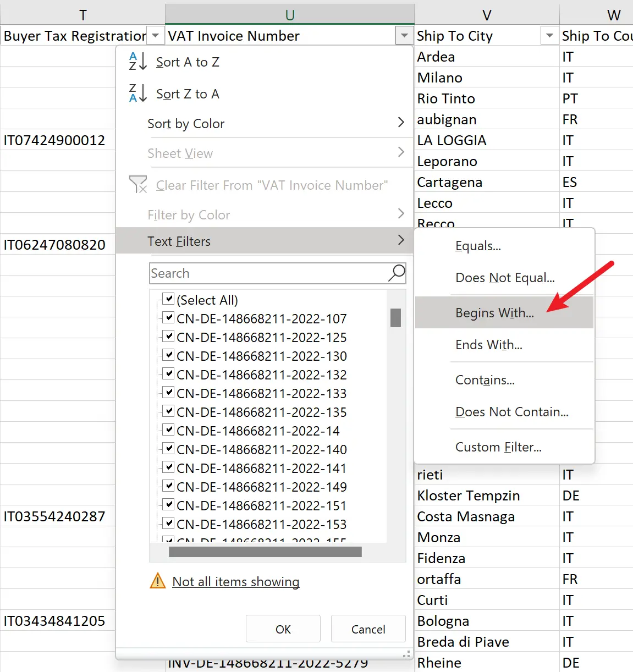The height and width of the screenshot is (672, 633).
Task: Open VAT Invoice Number filter dropdown
Action: coord(404,36)
